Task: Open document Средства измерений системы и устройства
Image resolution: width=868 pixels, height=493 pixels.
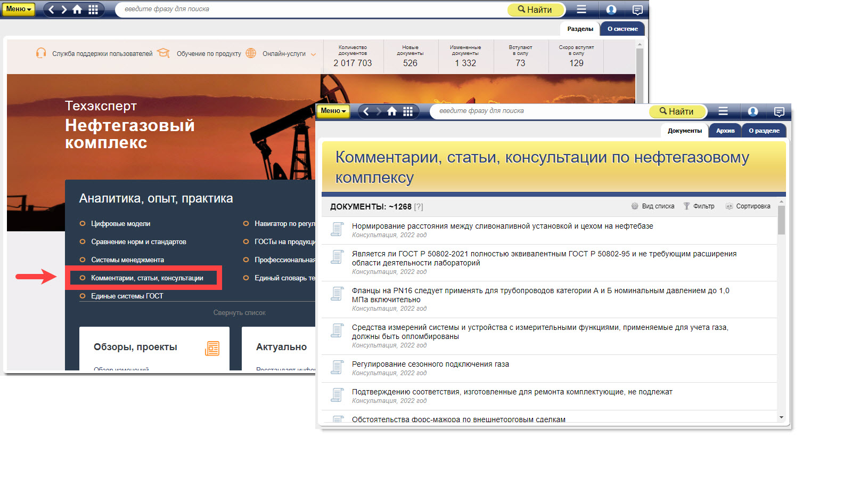Action: pos(540,332)
